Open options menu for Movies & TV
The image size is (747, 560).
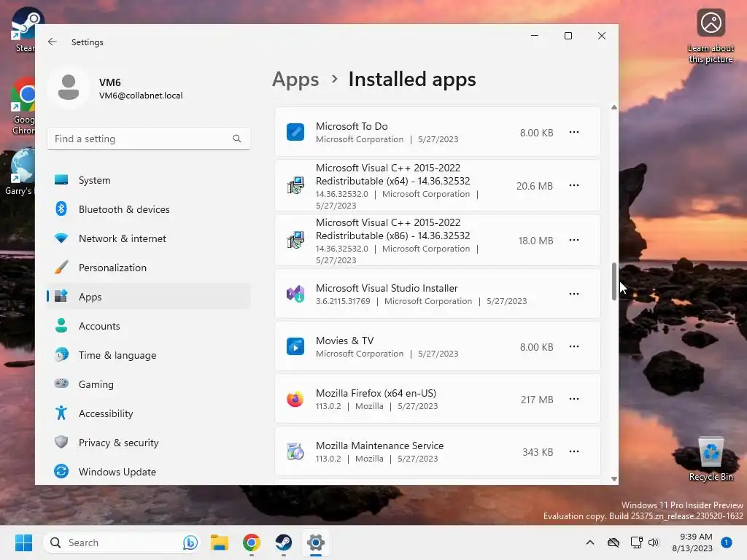click(574, 346)
